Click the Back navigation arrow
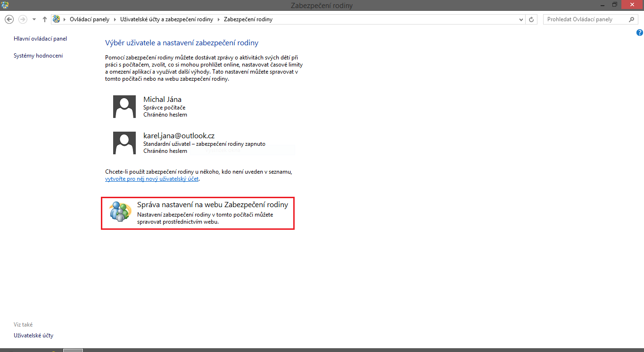Viewport: 644px width, 352px height. pos(8,19)
